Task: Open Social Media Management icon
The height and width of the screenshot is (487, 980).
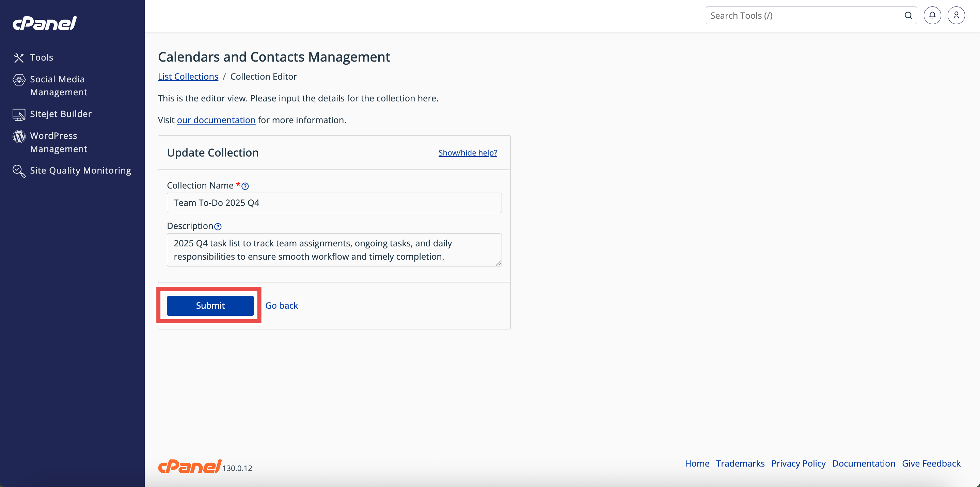Action: (19, 80)
